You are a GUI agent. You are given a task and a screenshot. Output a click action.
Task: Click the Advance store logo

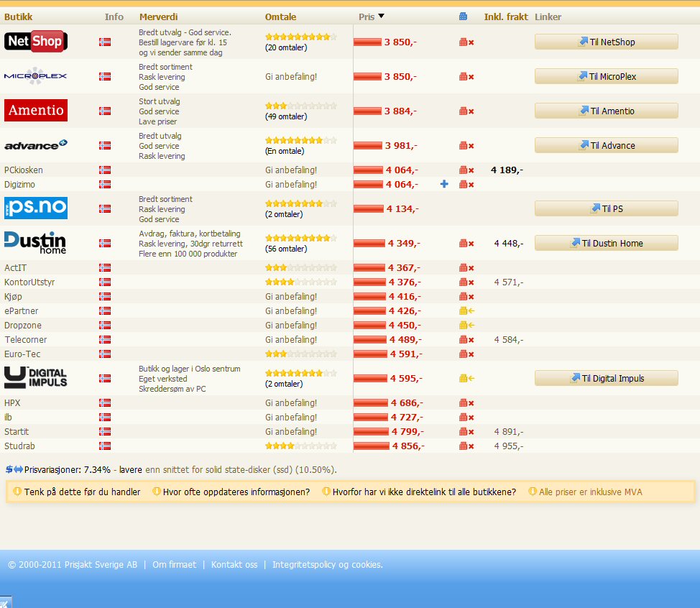[x=36, y=144]
